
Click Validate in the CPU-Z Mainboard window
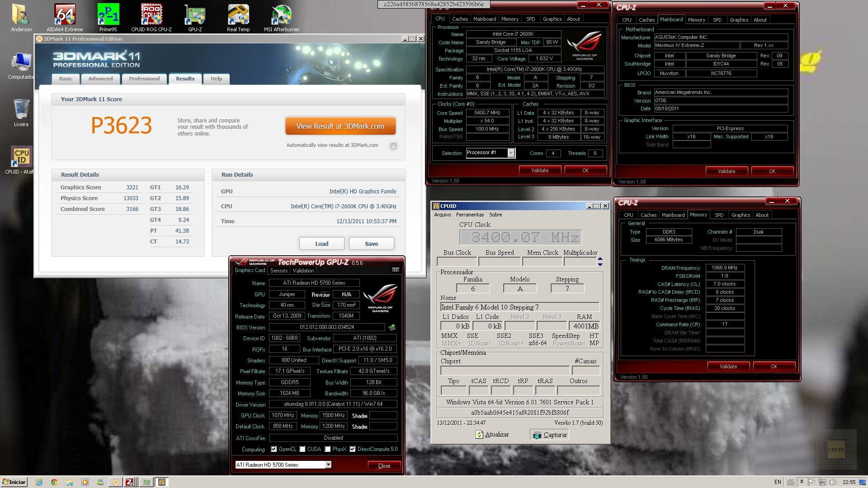coord(726,171)
